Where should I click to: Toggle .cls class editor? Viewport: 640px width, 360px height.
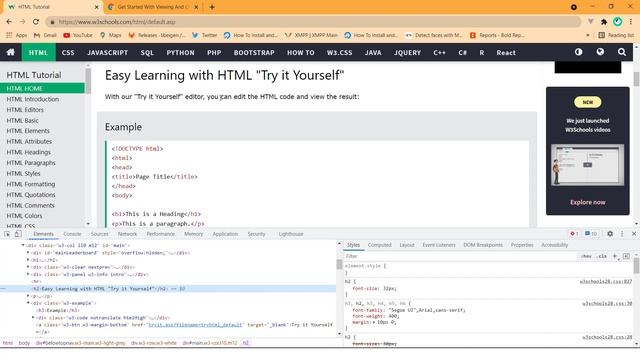tap(602, 256)
